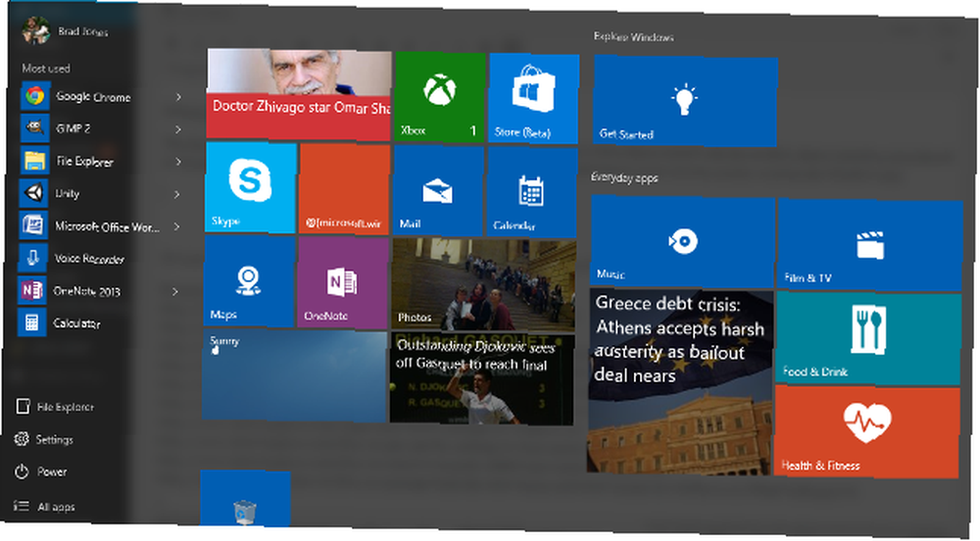Screen dimensions: 980x541
Task: Click the Power option
Action: pos(41,471)
